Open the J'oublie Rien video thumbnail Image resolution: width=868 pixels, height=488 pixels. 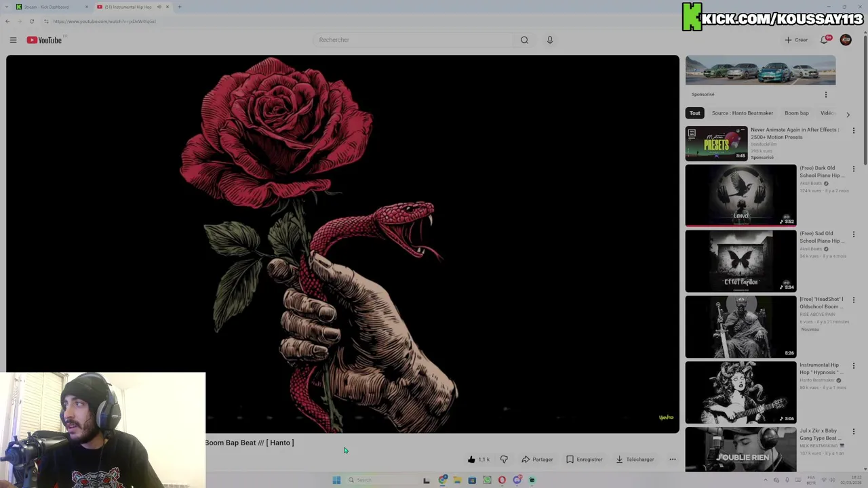click(x=741, y=449)
